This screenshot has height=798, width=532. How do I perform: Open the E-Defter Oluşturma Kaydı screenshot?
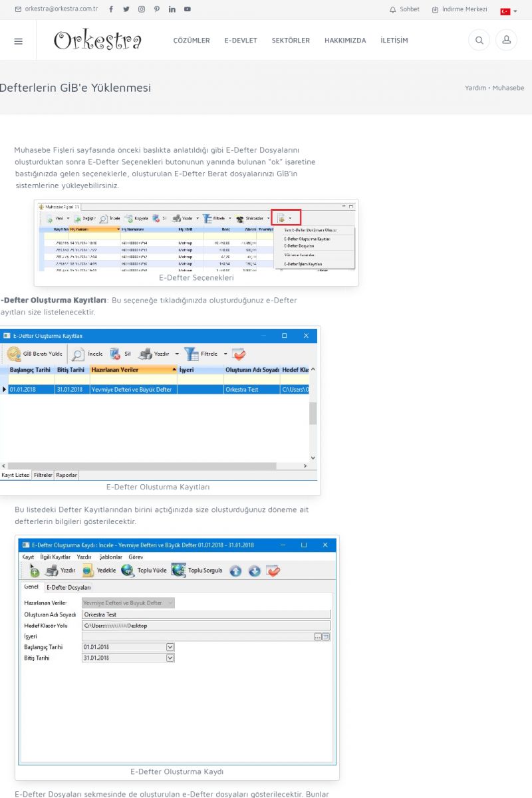click(x=177, y=652)
